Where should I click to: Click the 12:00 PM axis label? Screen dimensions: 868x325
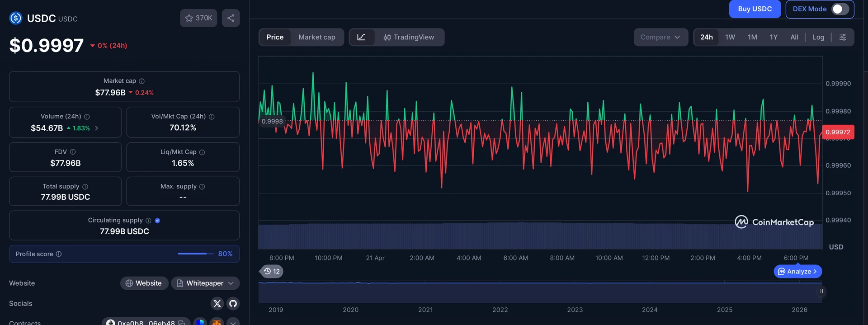[656, 258]
